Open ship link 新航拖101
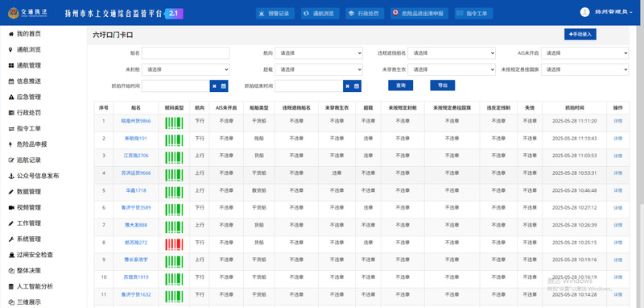 136,139
